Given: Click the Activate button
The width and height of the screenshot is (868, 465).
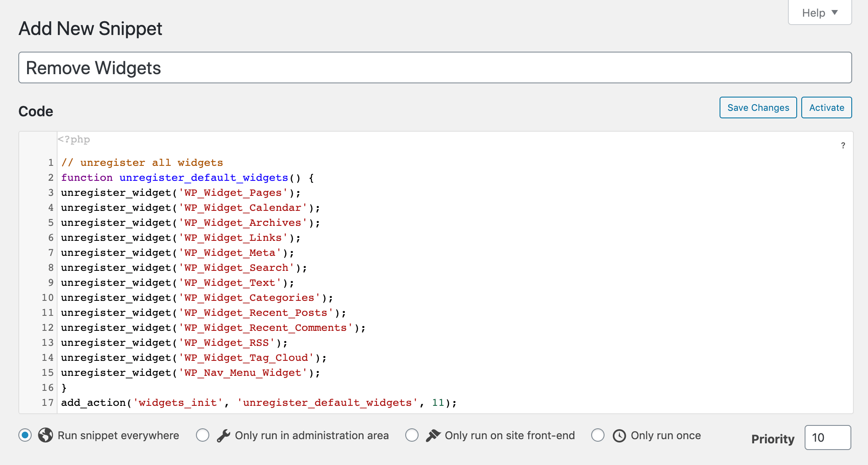Looking at the screenshot, I should (827, 108).
